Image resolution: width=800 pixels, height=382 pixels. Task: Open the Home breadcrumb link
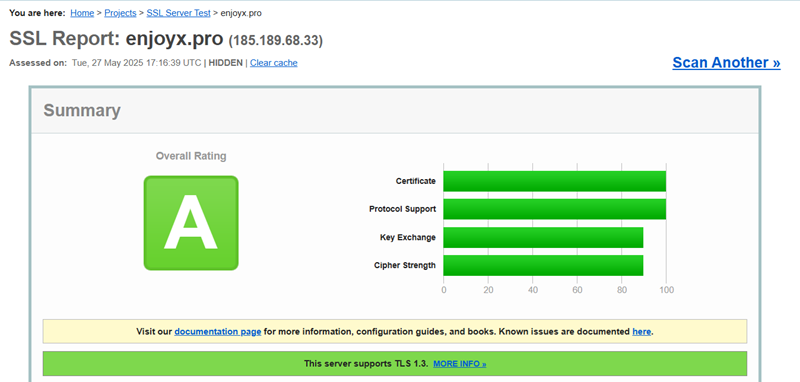coord(82,13)
